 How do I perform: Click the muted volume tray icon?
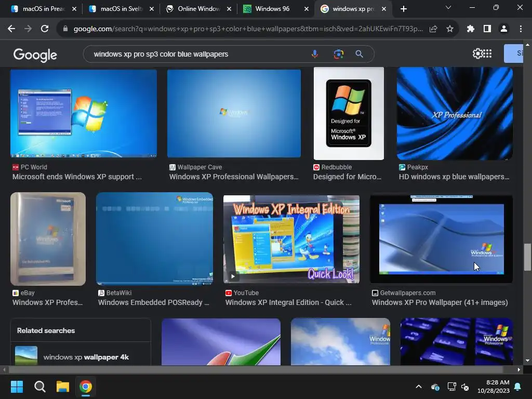(x=465, y=387)
